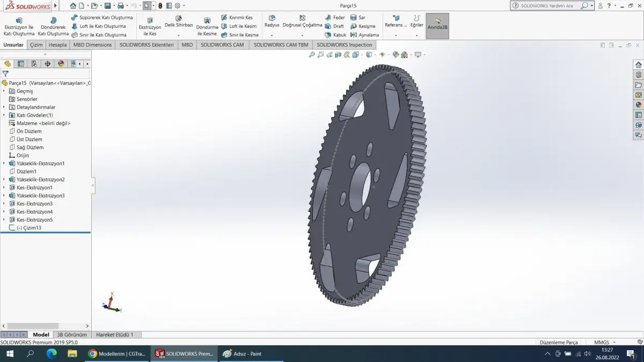Screen dimensions: 644x362
Task: Open Radyus dropdown arrow
Action: click(272, 35)
